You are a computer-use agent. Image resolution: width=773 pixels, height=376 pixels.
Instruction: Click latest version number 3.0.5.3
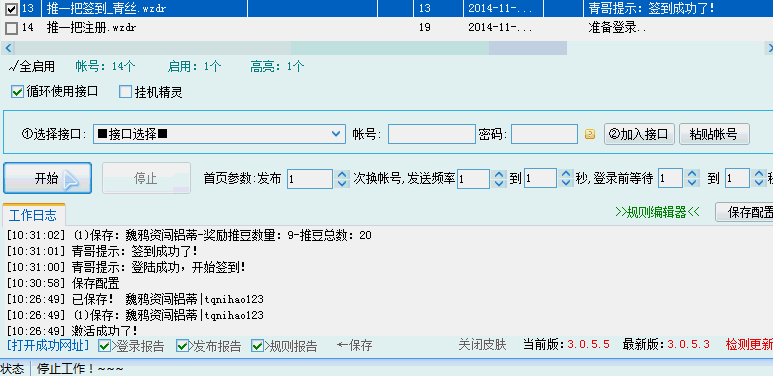click(688, 344)
